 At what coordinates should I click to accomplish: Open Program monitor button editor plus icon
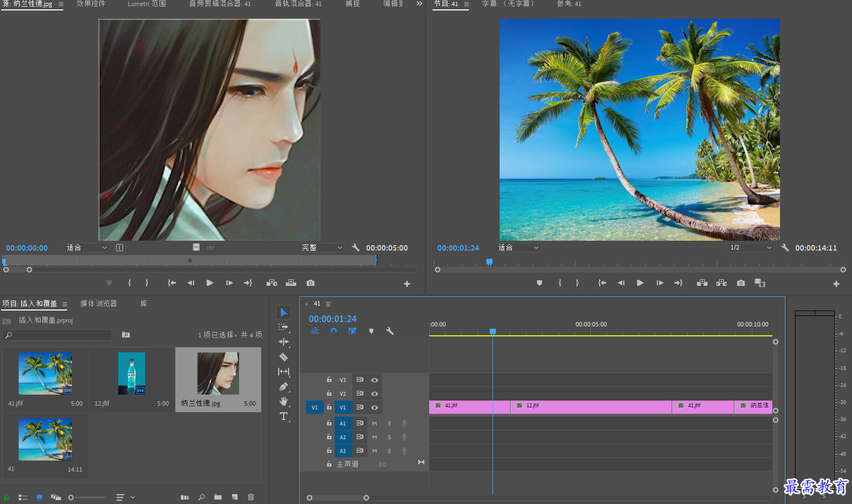coord(836,284)
